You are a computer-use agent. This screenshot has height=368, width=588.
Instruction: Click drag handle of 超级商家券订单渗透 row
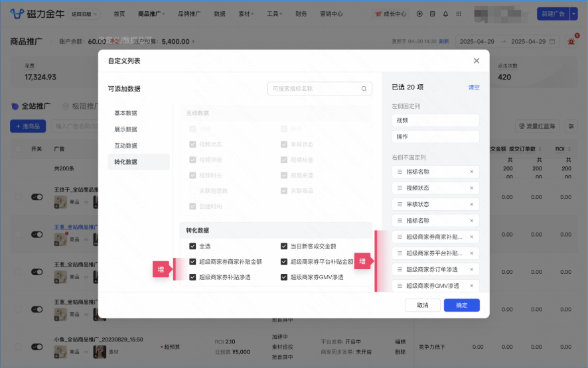coord(400,269)
